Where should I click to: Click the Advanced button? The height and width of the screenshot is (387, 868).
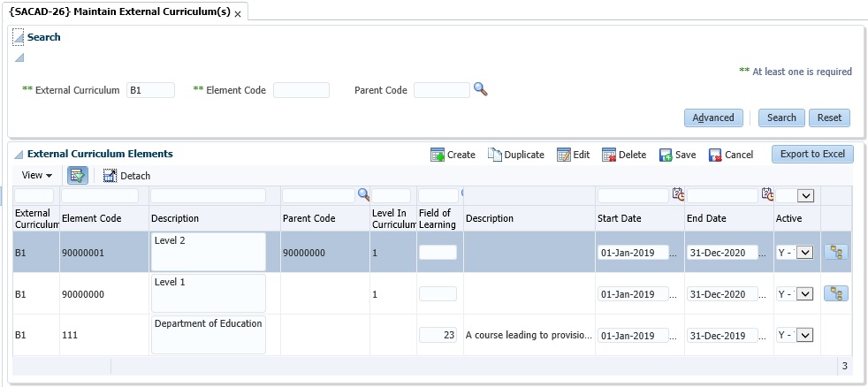713,118
